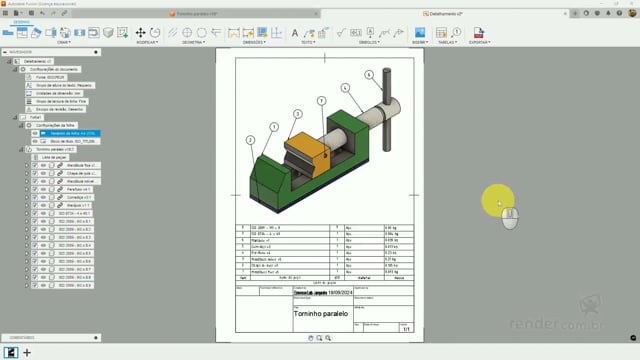
Task: Collapse the Configurações do documento node
Action: 15,69
